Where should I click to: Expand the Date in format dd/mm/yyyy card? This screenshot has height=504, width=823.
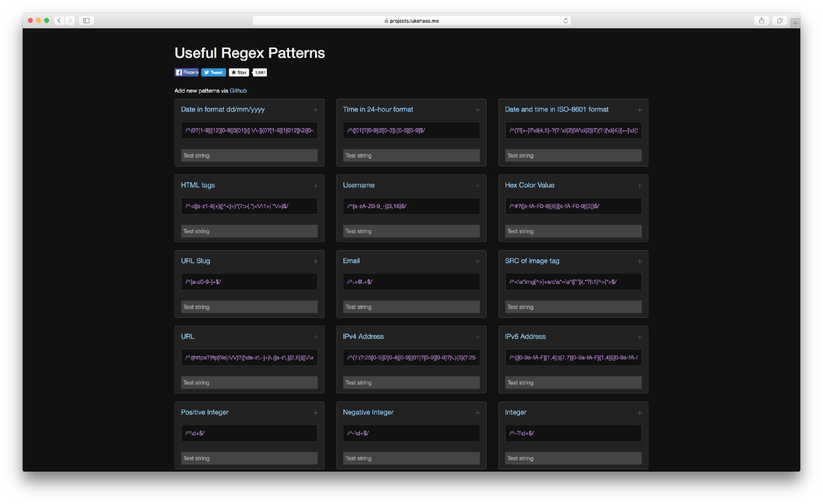point(315,110)
